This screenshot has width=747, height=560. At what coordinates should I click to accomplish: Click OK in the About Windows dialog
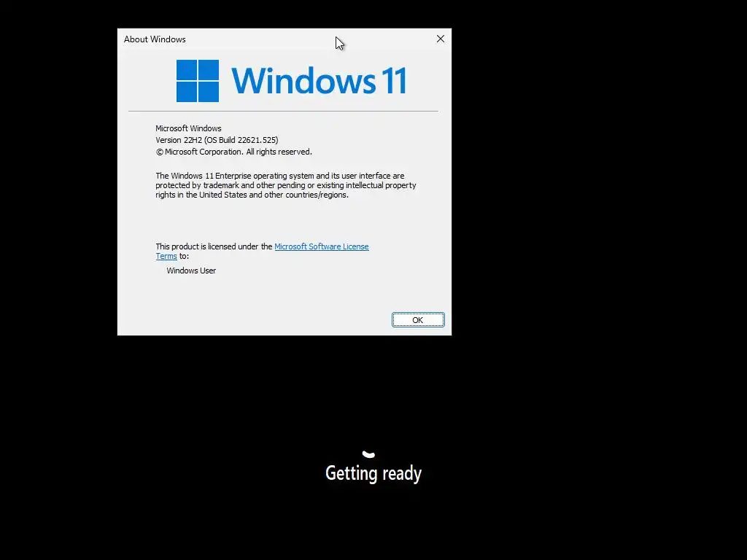(x=418, y=320)
